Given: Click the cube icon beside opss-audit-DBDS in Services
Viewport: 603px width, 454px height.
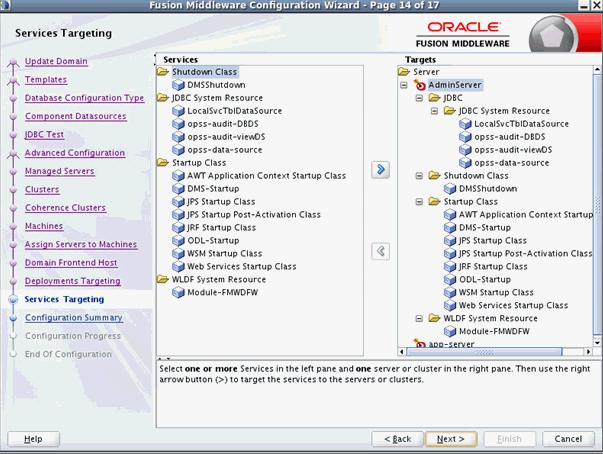Looking at the screenshot, I should (x=178, y=124).
